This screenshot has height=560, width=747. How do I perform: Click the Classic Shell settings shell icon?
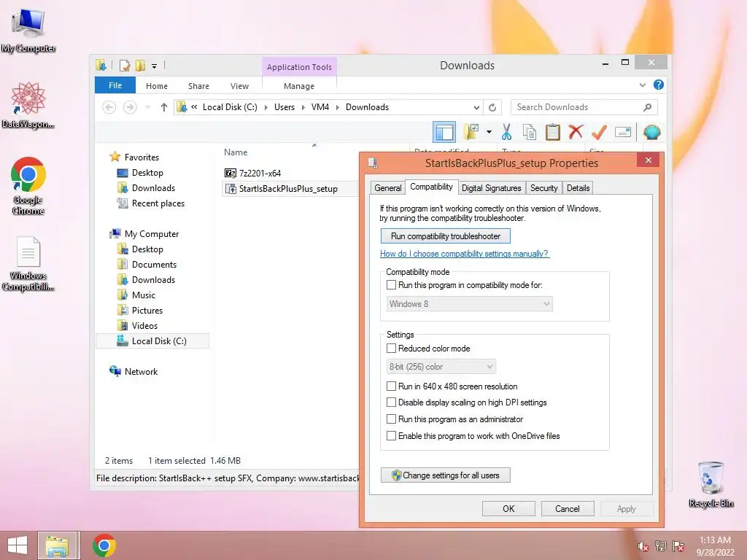(x=651, y=132)
